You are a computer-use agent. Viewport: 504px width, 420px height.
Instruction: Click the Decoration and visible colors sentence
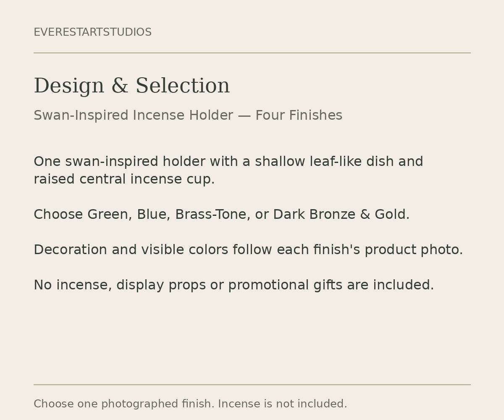pyautogui.click(x=248, y=250)
